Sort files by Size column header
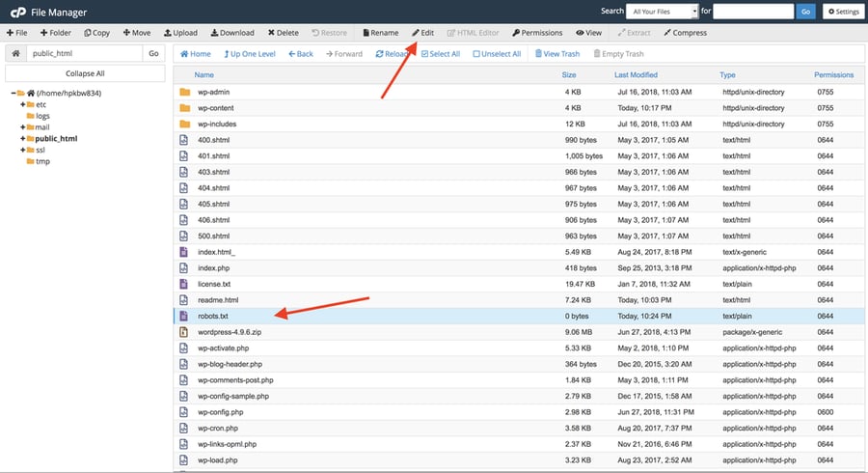868x473 pixels. coord(569,74)
